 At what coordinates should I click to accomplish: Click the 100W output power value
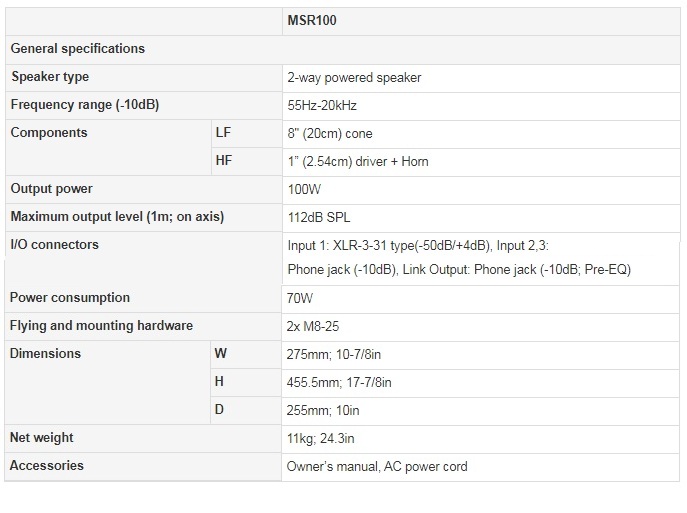pos(304,189)
